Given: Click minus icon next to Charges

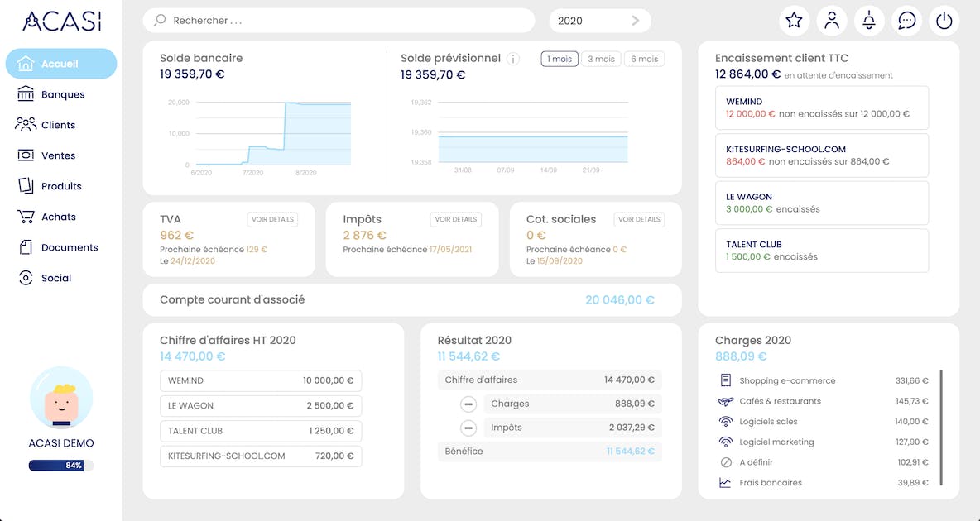Looking at the screenshot, I should (x=468, y=404).
